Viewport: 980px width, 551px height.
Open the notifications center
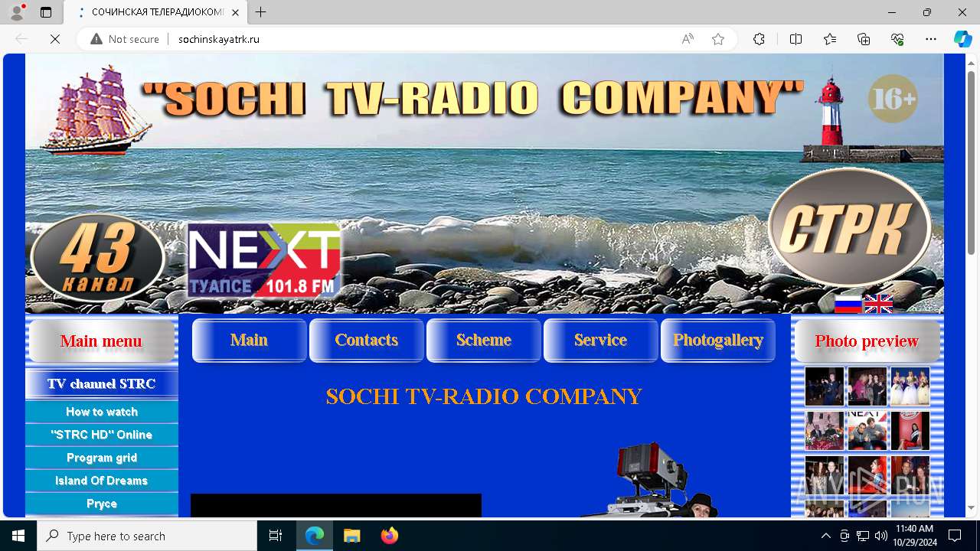[955, 536]
